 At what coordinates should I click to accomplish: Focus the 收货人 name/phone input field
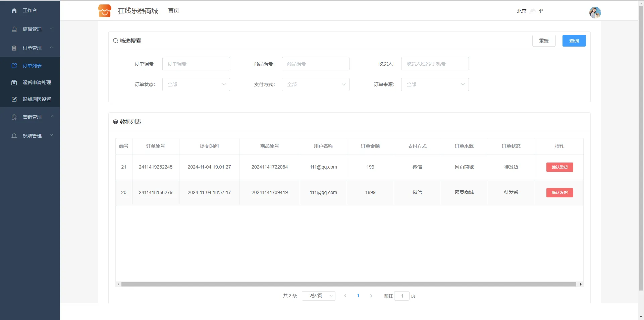[x=435, y=64]
